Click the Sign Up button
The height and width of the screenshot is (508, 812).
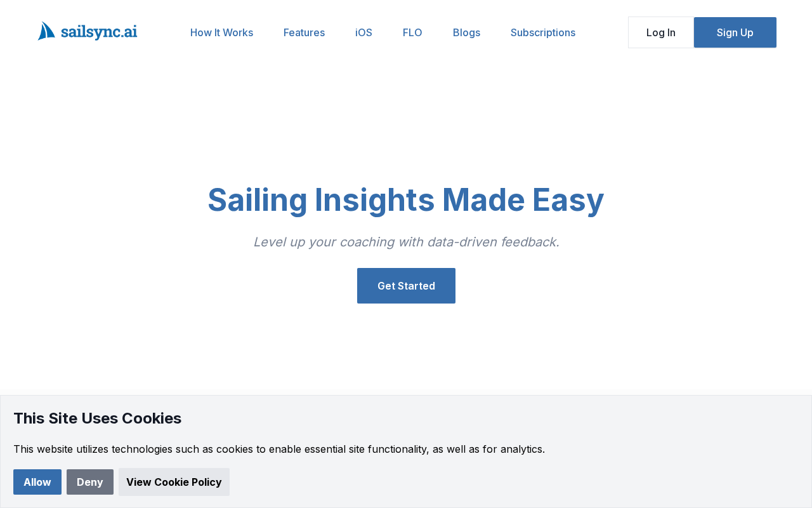coord(735,32)
